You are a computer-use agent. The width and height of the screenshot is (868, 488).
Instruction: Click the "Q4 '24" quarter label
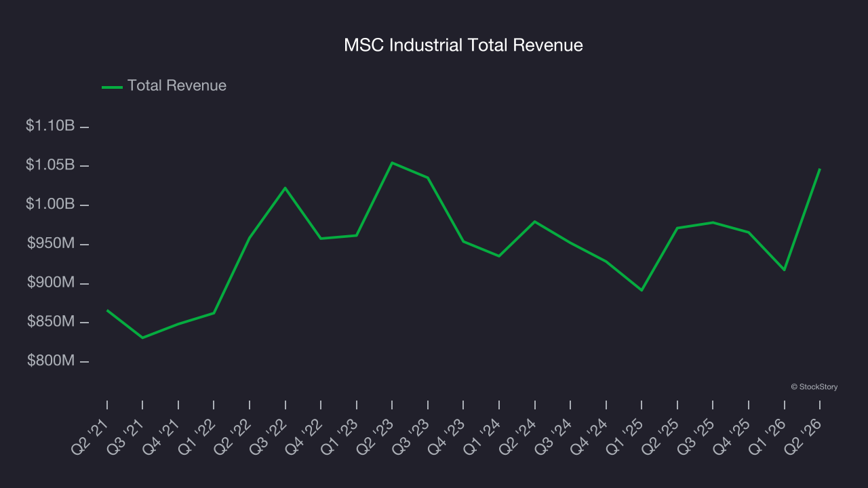pos(589,436)
